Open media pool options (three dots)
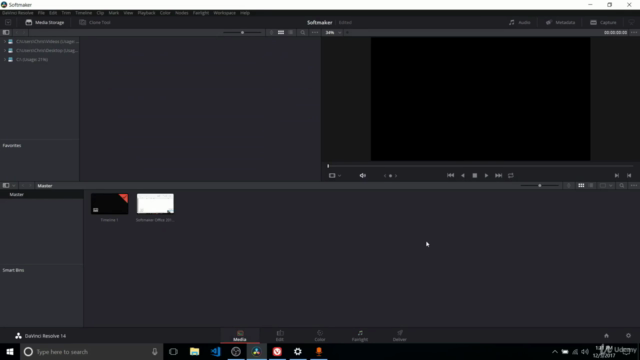The height and width of the screenshot is (360, 640). (x=633, y=186)
